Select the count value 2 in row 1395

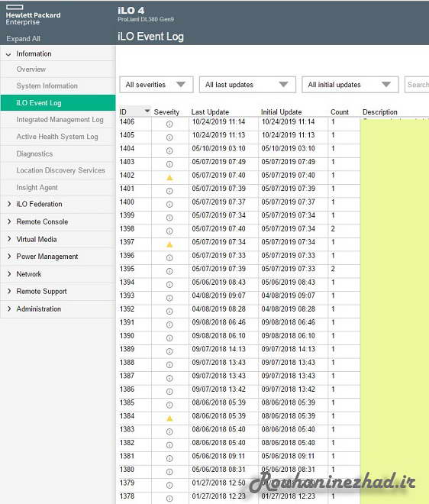click(x=333, y=269)
